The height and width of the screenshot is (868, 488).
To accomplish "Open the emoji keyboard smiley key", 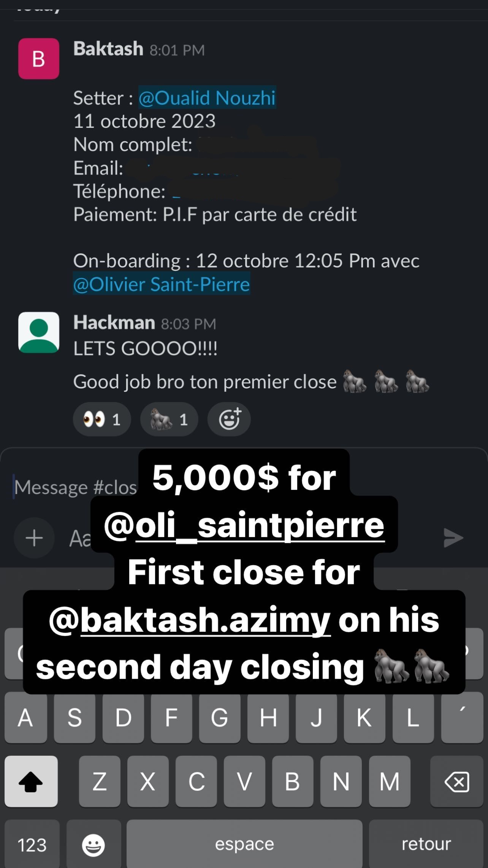I will point(93,845).
